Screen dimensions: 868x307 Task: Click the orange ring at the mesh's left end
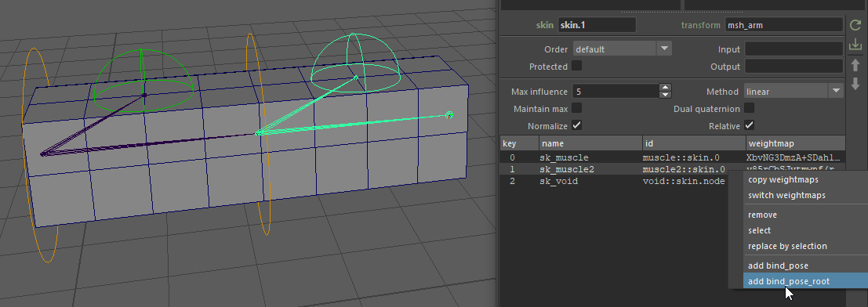point(41,155)
